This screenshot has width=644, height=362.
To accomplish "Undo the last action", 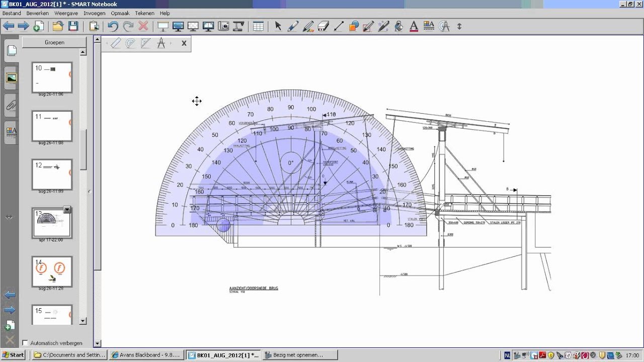I will coord(113,26).
